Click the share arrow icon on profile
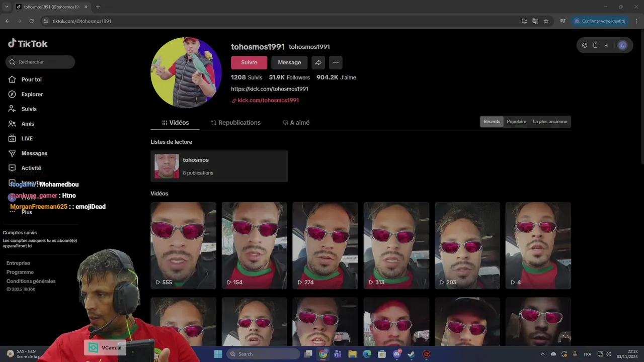The width and height of the screenshot is (644, 362). tap(318, 62)
